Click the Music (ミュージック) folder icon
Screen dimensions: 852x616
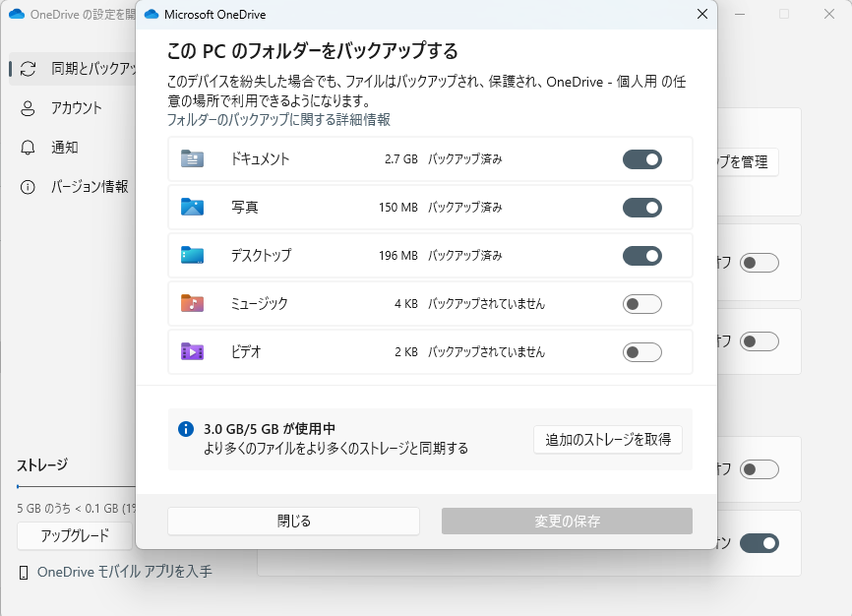tap(193, 303)
